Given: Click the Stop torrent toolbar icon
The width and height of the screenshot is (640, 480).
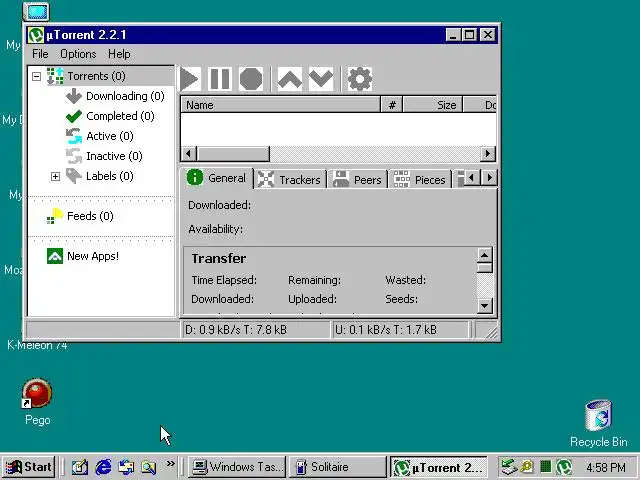Looking at the screenshot, I should point(251,79).
